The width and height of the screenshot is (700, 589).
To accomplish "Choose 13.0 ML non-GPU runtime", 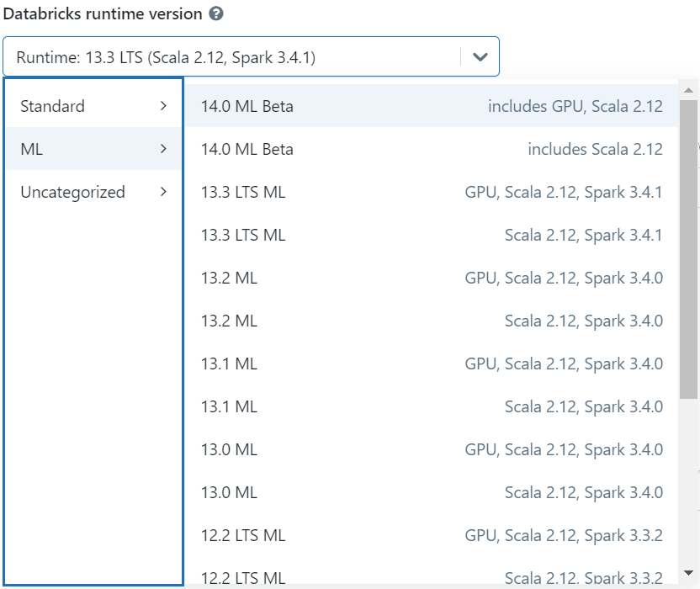I will point(432,491).
